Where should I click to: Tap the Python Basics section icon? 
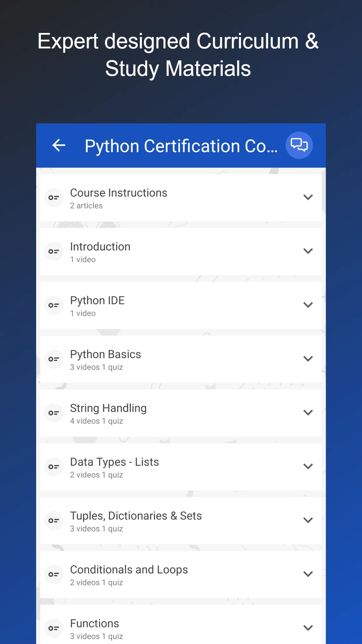coord(54,359)
